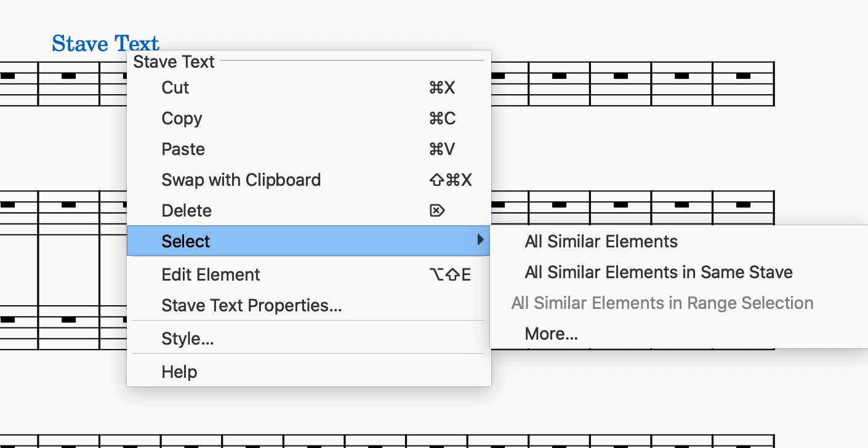Cut the stave text element
Screen dimensions: 868x448
(x=174, y=87)
